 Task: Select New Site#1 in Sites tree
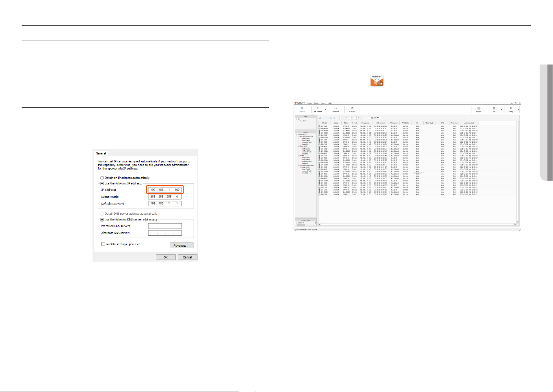point(304,121)
